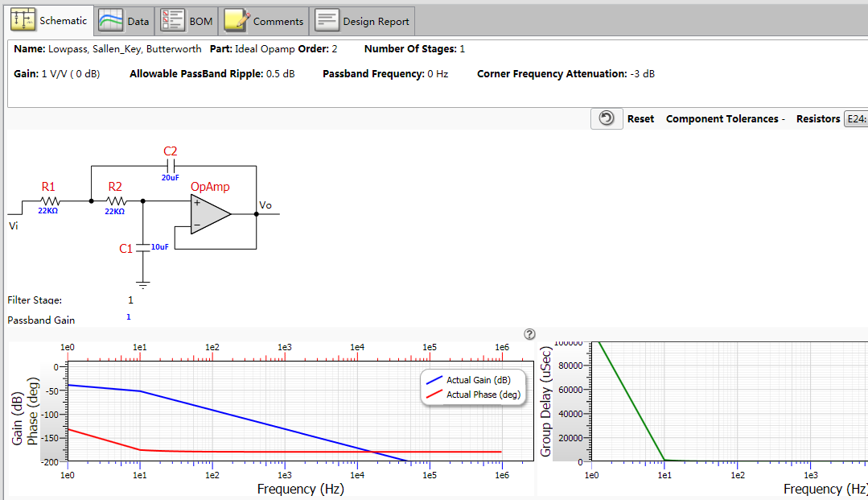Click the Comments notepad pencil icon

pyautogui.click(x=237, y=20)
